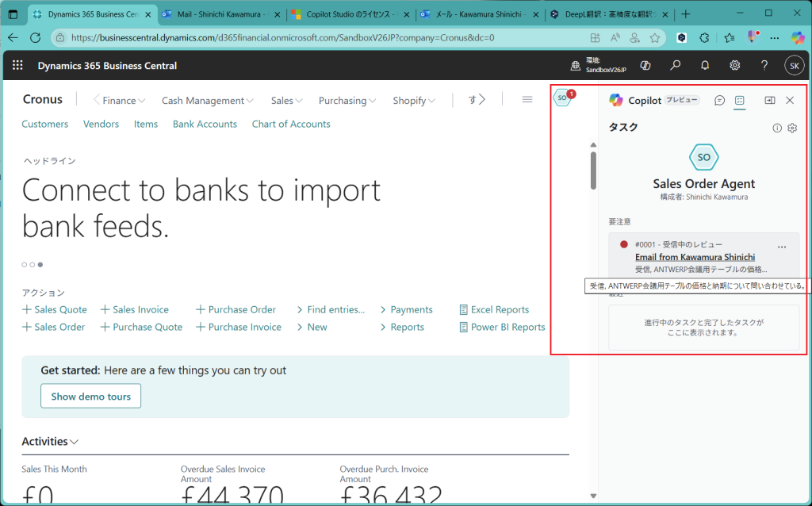Image resolution: width=812 pixels, height=506 pixels.
Task: Open task settings gear in the タスク panel
Action: [792, 128]
